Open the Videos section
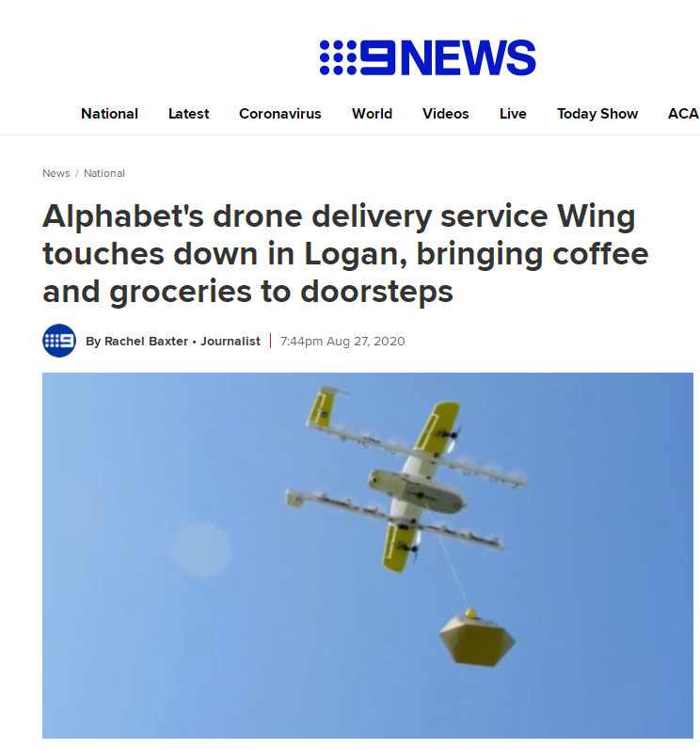The width and height of the screenshot is (700, 749). pyautogui.click(x=446, y=114)
